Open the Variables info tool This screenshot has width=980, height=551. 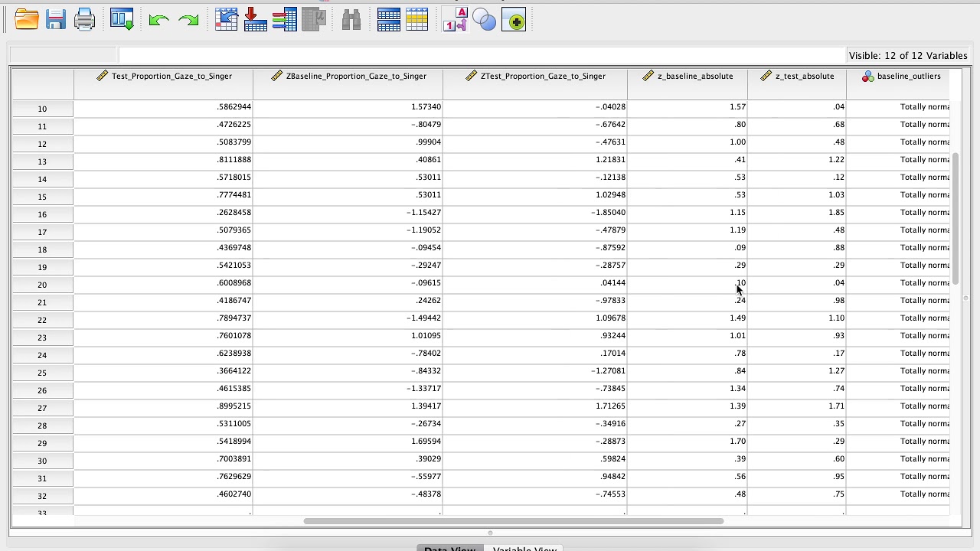pos(285,20)
